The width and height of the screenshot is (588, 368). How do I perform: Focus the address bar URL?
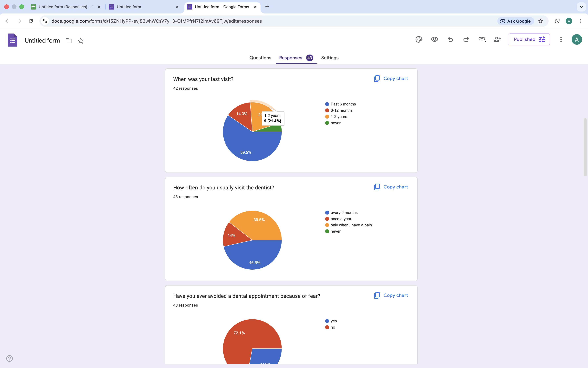pyautogui.click(x=157, y=21)
